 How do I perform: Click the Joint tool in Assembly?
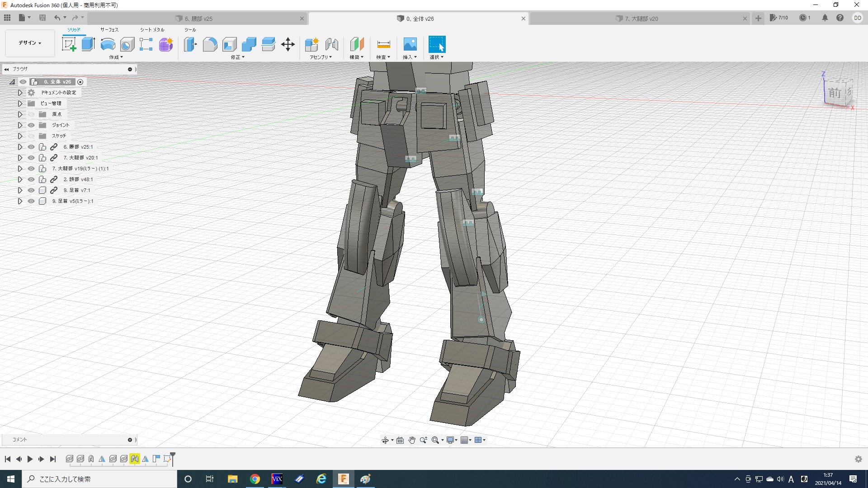[332, 44]
